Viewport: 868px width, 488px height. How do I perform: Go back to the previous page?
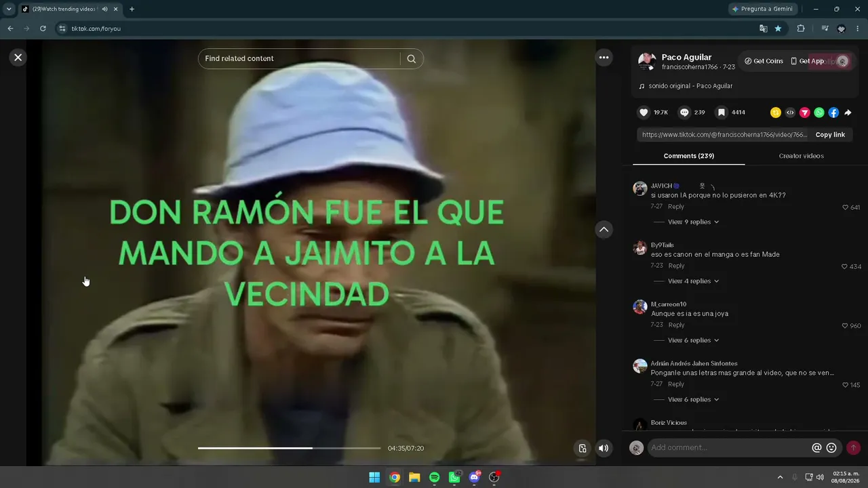pos(10,28)
